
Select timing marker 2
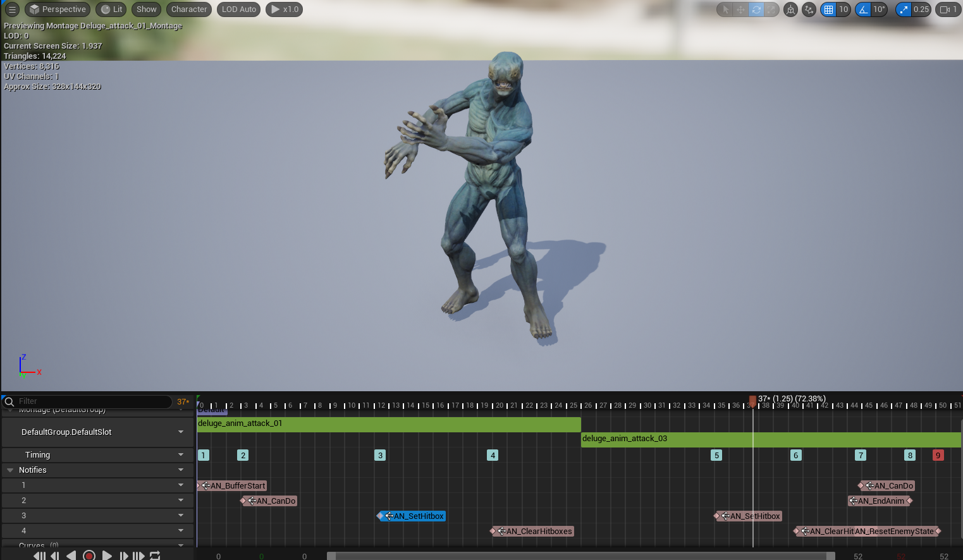coord(243,455)
